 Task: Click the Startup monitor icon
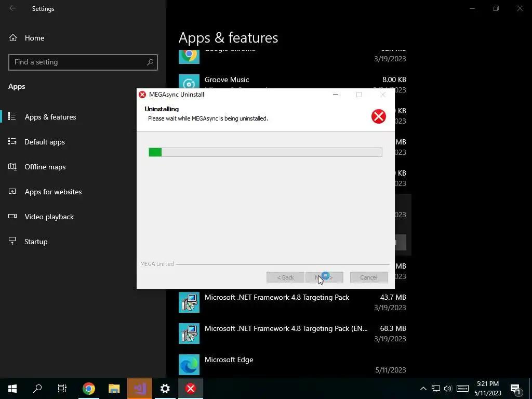coord(12,241)
